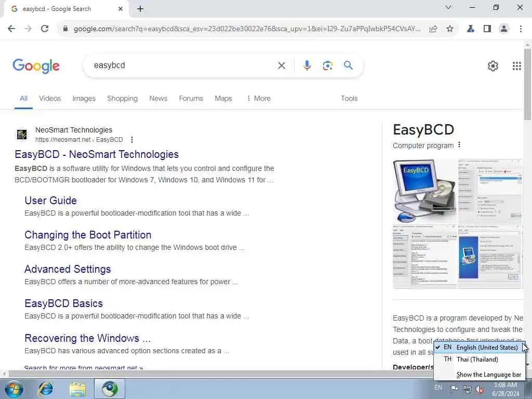Click the muted volume tray icon
Image resolution: width=532 pixels, height=399 pixels.
(480, 389)
